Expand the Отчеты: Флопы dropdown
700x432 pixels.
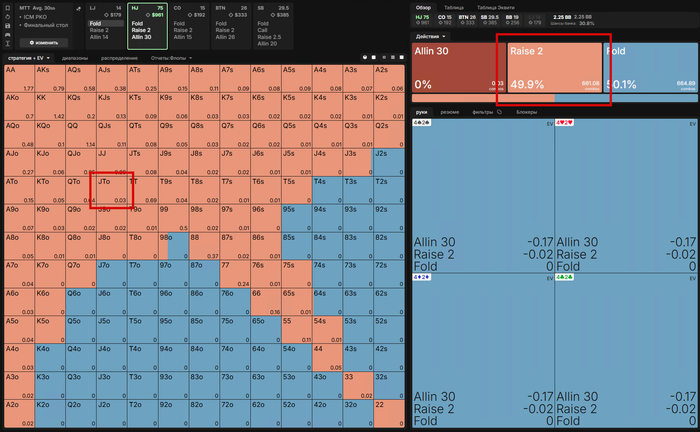tap(171, 58)
